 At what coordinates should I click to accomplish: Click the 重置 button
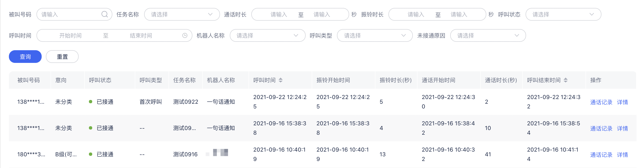[62, 57]
